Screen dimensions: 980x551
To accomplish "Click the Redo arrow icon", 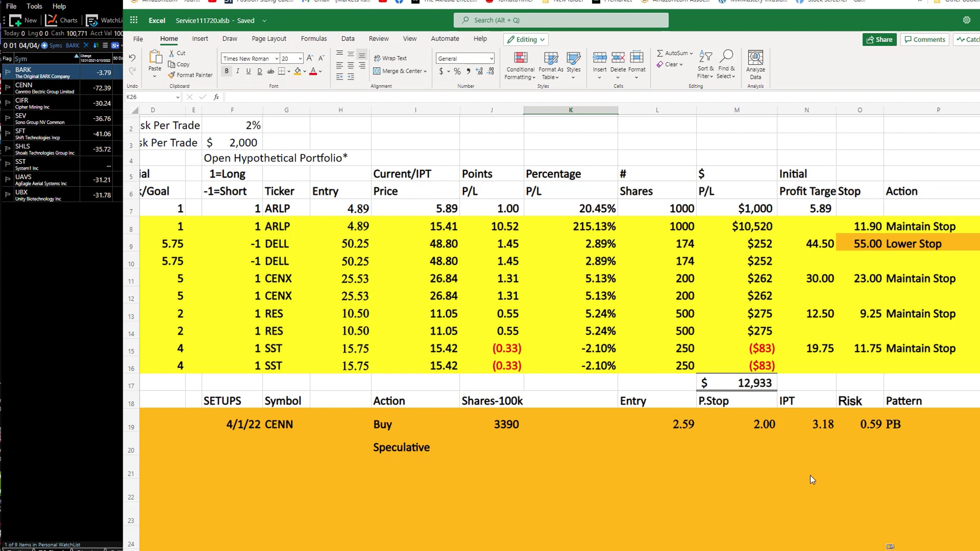I will 132,71.
